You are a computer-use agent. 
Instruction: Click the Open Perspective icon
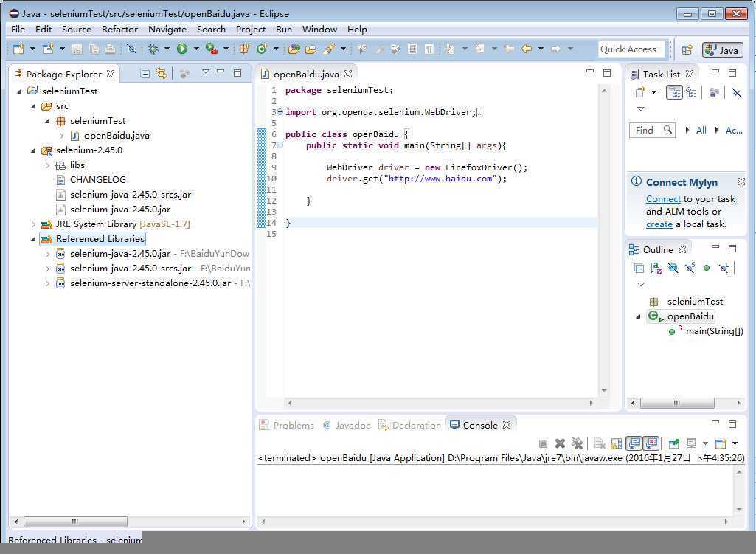pyautogui.click(x=687, y=49)
